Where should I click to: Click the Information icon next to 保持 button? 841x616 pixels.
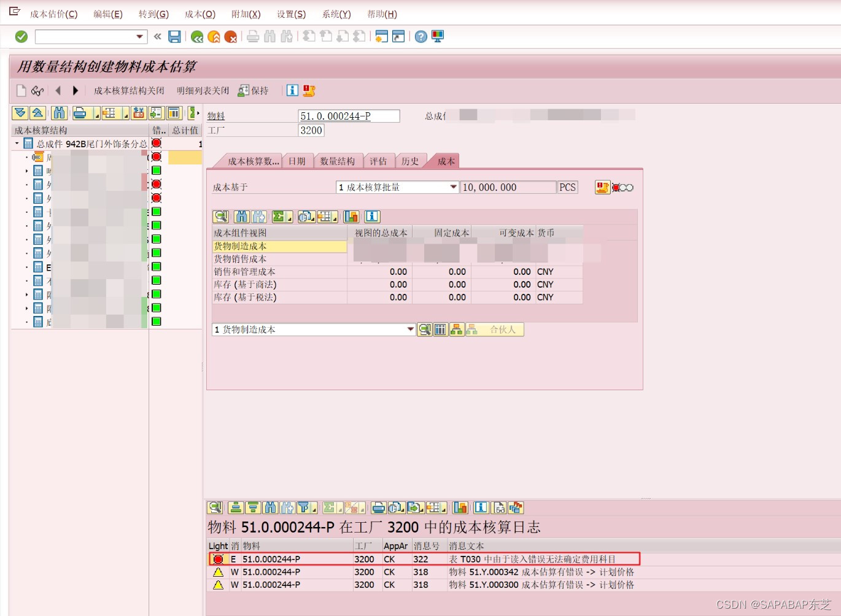pyautogui.click(x=292, y=90)
